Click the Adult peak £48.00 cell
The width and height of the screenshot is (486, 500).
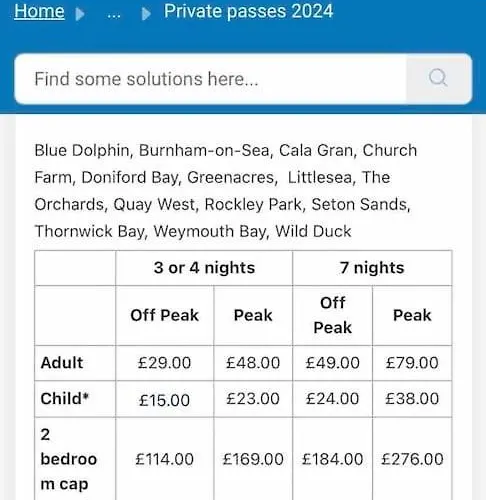point(253,363)
